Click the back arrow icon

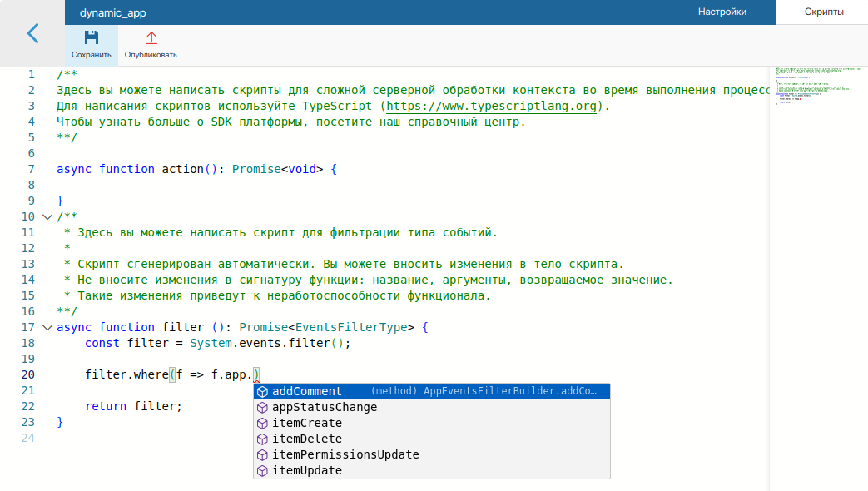coord(32,33)
